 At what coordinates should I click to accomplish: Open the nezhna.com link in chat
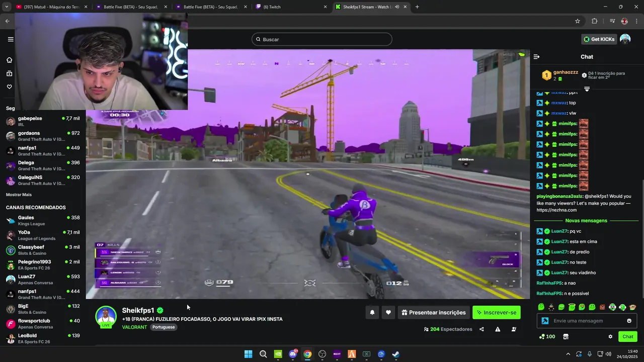(556, 210)
